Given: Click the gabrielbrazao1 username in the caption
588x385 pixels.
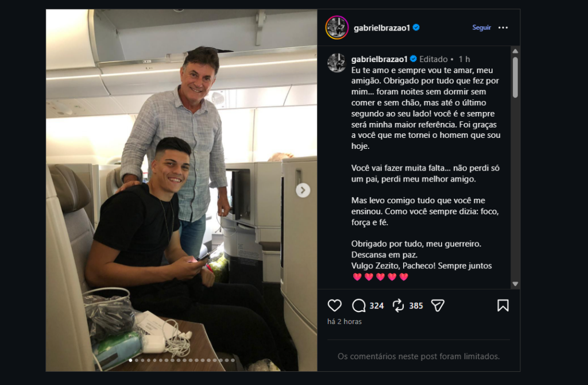Looking at the screenshot, I should click(379, 59).
